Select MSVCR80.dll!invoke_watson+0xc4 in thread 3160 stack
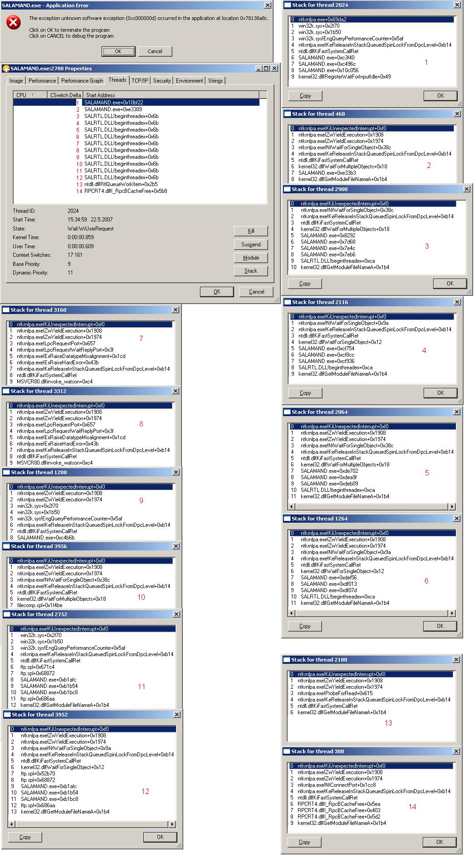The width and height of the screenshot is (474, 868). tap(90, 382)
